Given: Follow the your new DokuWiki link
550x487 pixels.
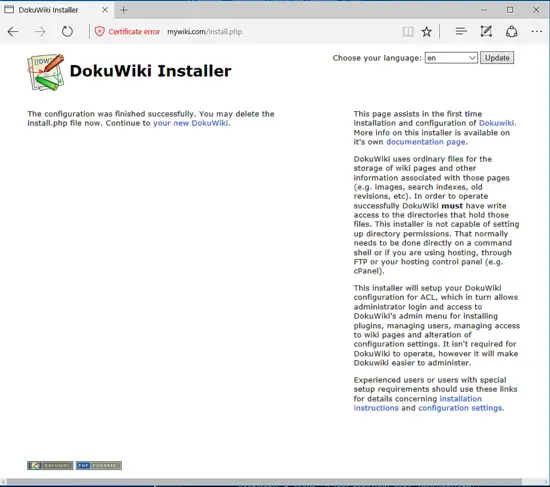Looking at the screenshot, I should tap(191, 123).
